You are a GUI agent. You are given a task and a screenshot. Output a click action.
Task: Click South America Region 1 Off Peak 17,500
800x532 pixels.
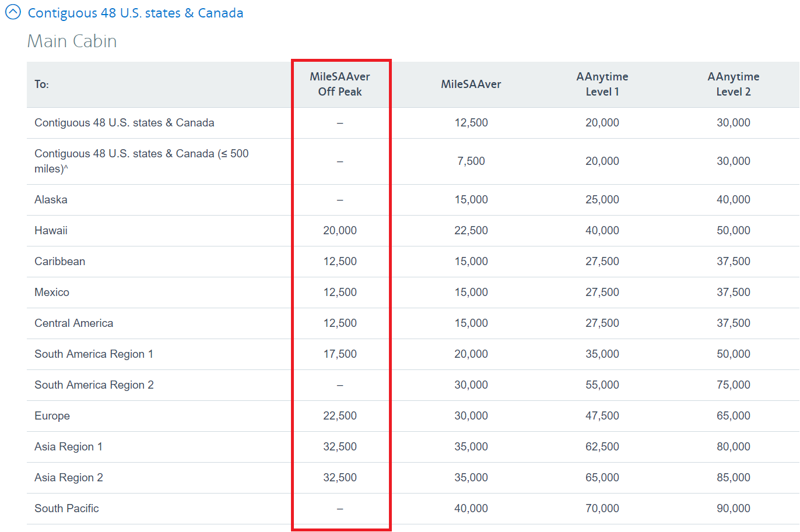(340, 354)
